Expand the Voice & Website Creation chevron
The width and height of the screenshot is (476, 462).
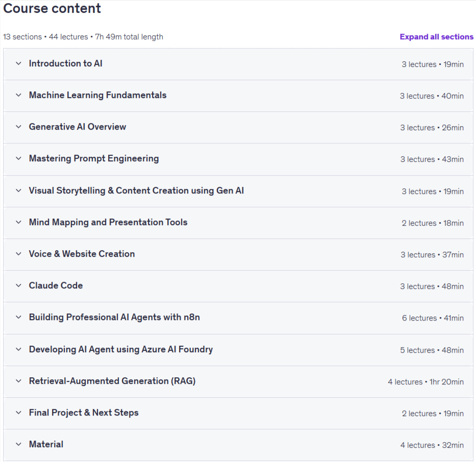pyautogui.click(x=18, y=254)
